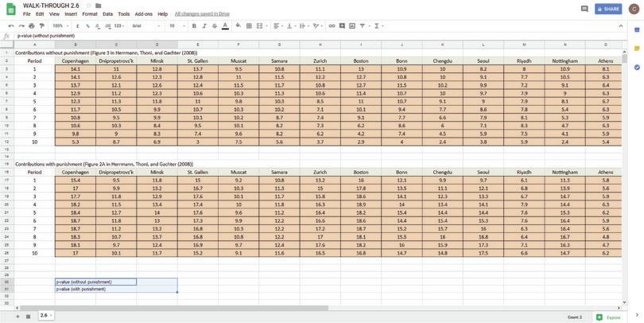Click All changes saved in Drive link
644x323 pixels.
click(x=202, y=14)
